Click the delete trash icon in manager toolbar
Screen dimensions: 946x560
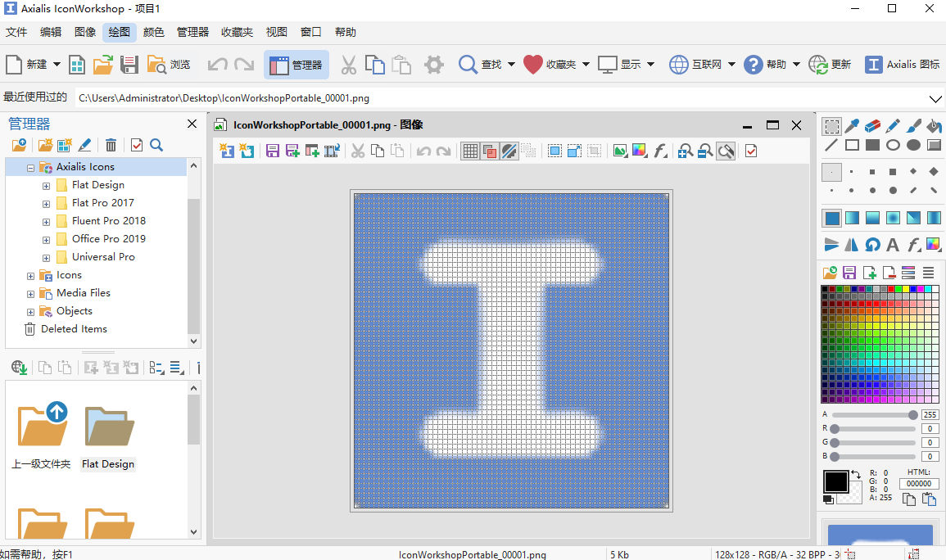click(111, 145)
